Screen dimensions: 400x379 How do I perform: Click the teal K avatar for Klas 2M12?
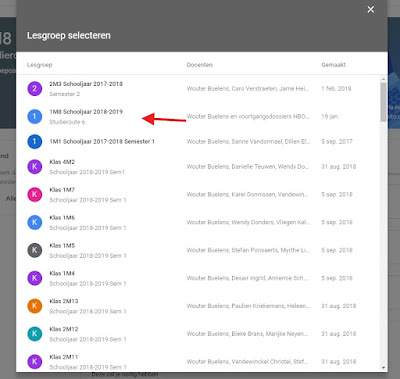[x=34, y=334]
